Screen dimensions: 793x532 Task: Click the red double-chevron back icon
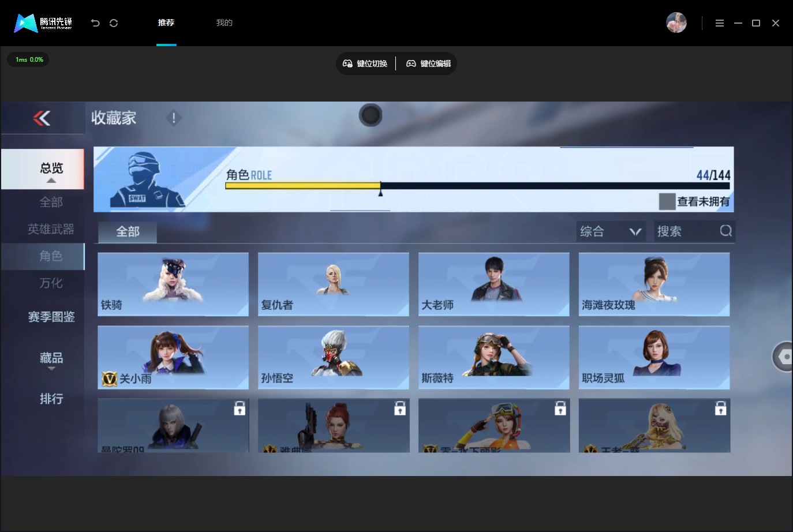[x=42, y=118]
